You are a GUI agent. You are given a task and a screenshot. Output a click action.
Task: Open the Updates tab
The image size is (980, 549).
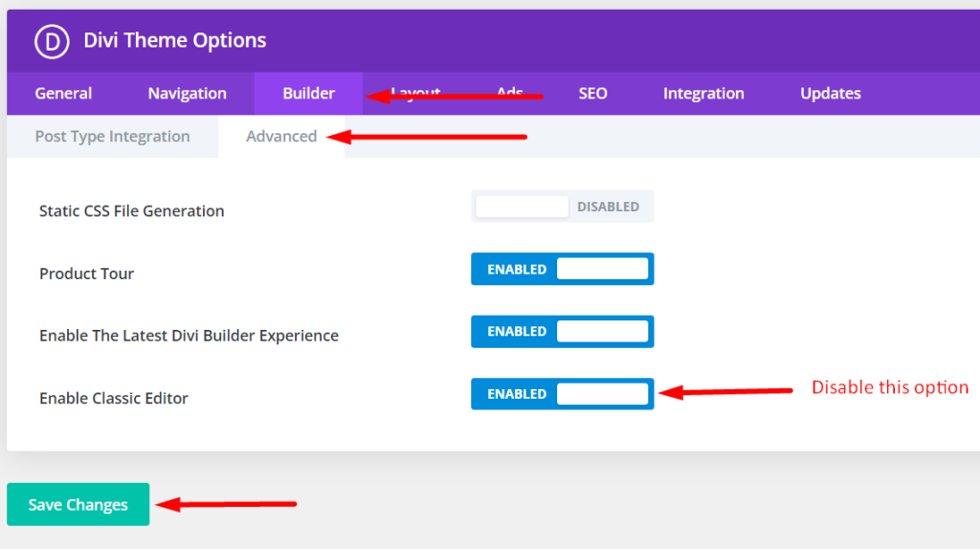[x=830, y=94]
